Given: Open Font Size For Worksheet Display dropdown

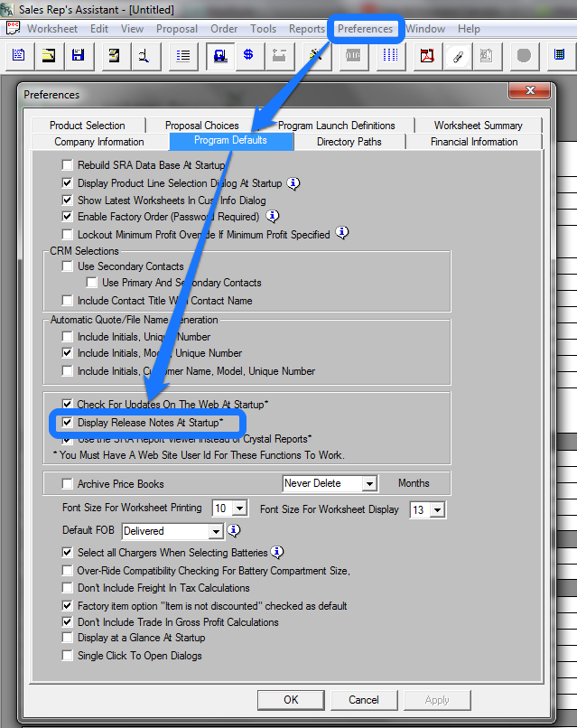Looking at the screenshot, I should pyautogui.click(x=437, y=509).
